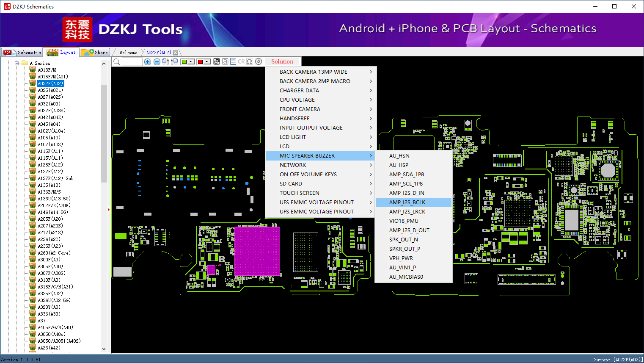Click the large magenta chip on the board
644x363 pixels.
click(x=257, y=251)
